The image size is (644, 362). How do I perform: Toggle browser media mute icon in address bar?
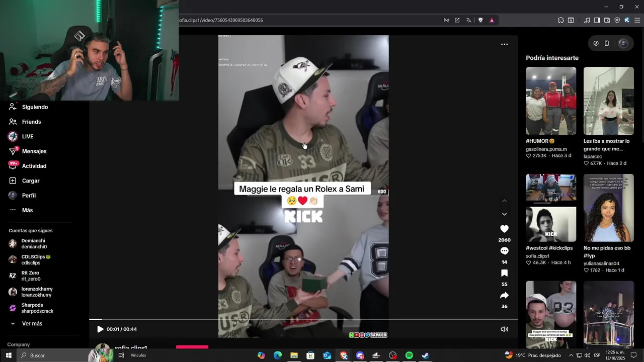point(446,20)
